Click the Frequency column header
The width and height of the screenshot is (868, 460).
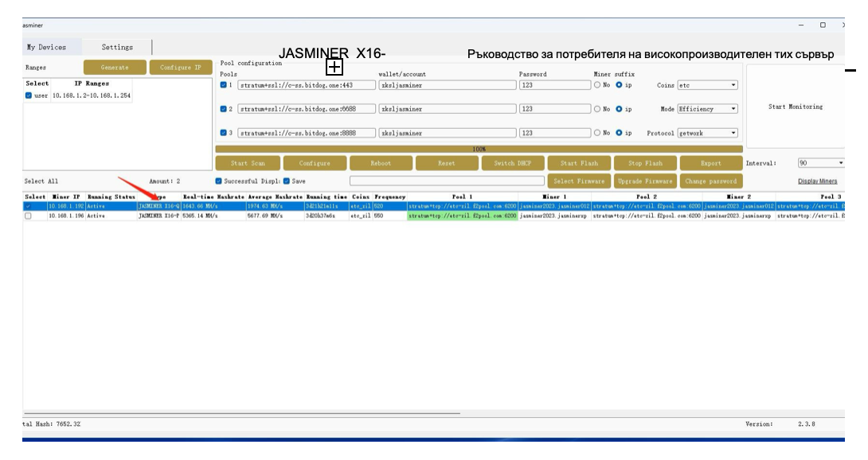coord(389,197)
